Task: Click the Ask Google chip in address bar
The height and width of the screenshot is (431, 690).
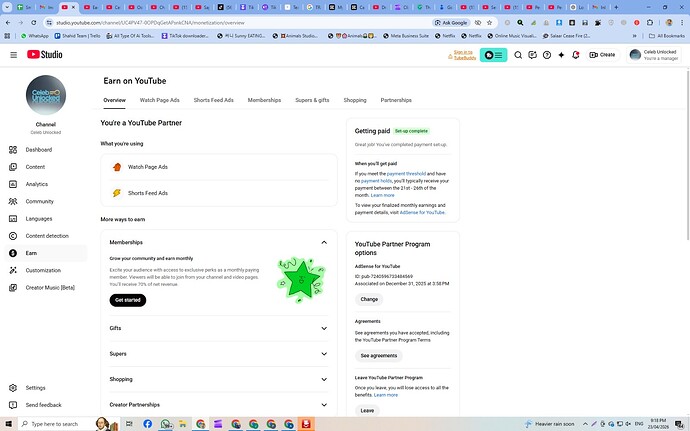Action: (x=451, y=22)
